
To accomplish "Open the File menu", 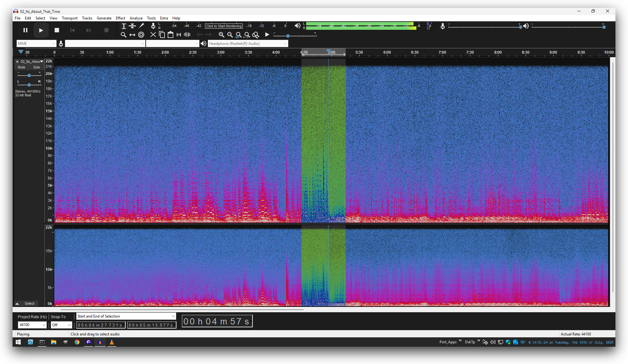I will pyautogui.click(x=18, y=18).
